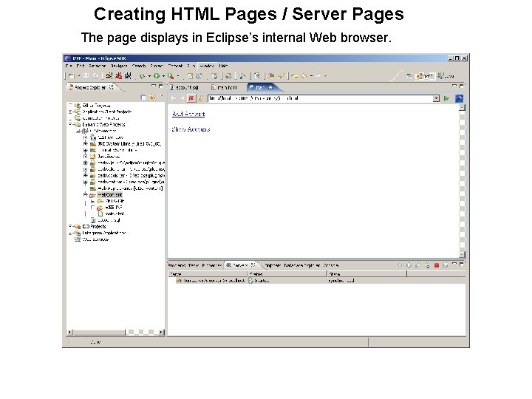Open the Project Explorer view menu dropdown

coord(162,97)
